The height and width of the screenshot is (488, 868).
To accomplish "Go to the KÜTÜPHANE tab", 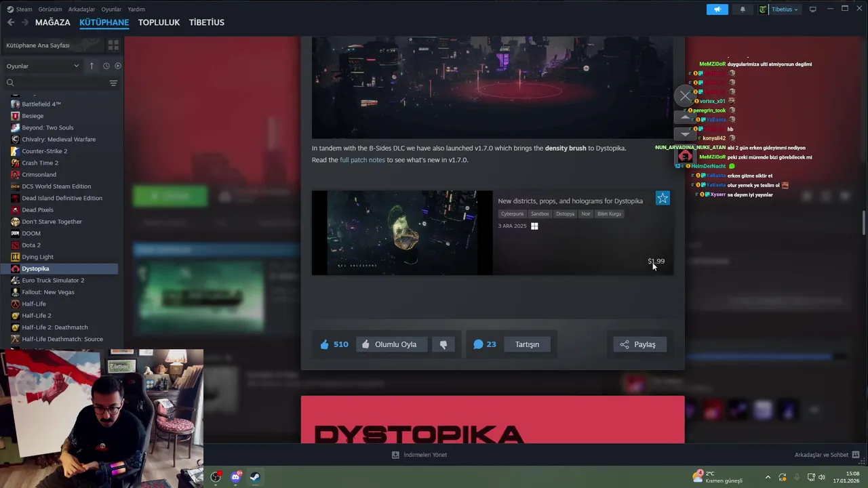I will point(104,22).
